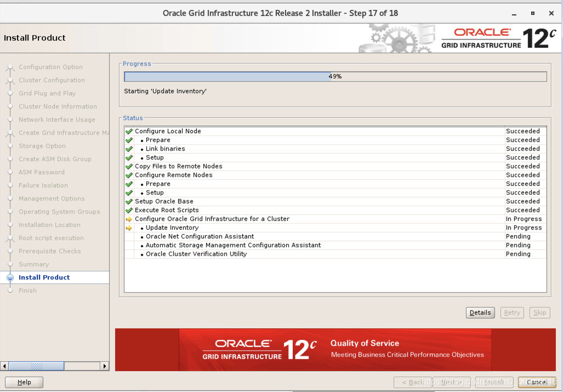Select Grid Plug and Play step

[x=47, y=93]
